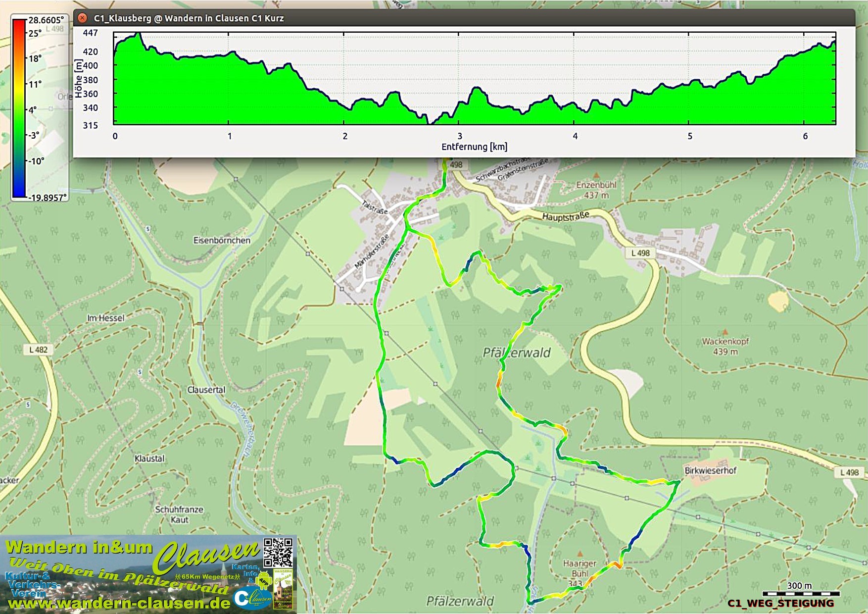The height and width of the screenshot is (614, 868).
Task: Click the 'Haariger Bühl' peak label
Action: 579,568
